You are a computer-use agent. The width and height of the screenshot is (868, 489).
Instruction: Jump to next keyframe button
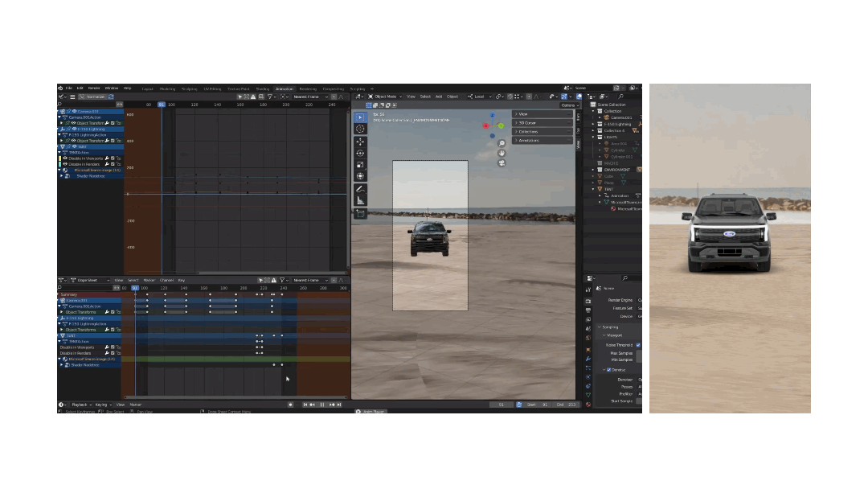coord(332,405)
